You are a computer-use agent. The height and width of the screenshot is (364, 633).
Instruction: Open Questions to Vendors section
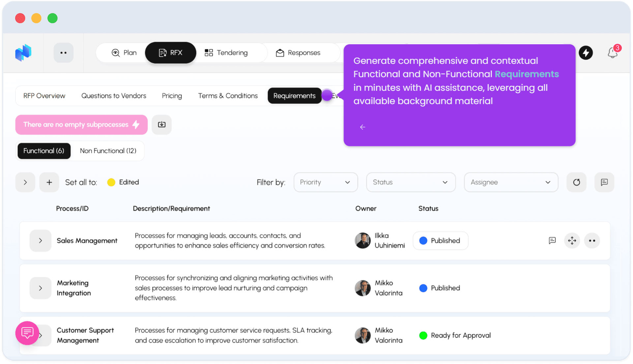click(114, 96)
